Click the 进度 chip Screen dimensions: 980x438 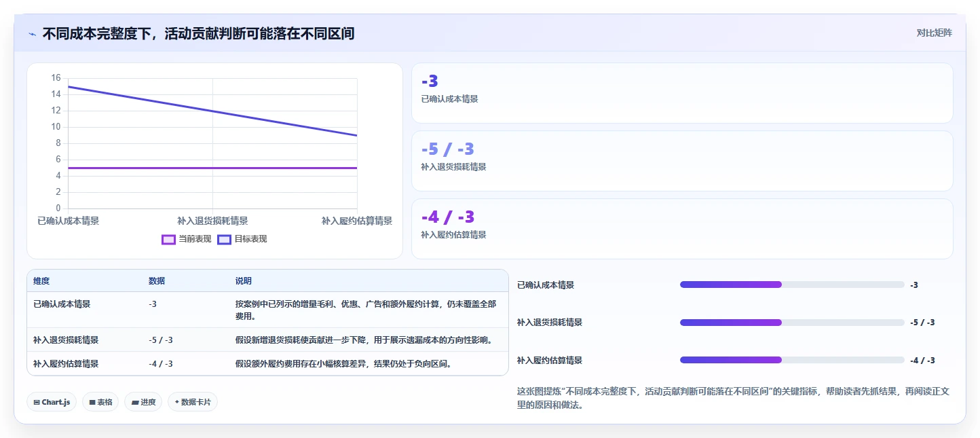(143, 402)
